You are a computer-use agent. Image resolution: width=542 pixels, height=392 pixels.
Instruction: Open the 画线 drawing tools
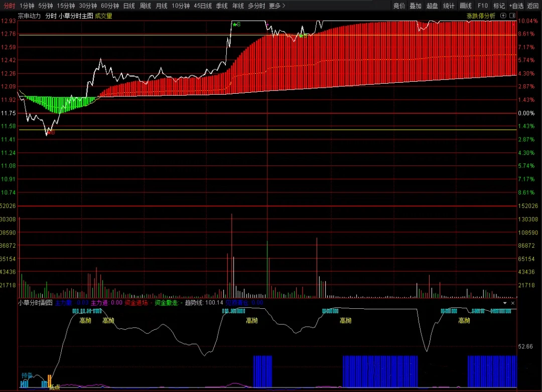[x=466, y=6]
